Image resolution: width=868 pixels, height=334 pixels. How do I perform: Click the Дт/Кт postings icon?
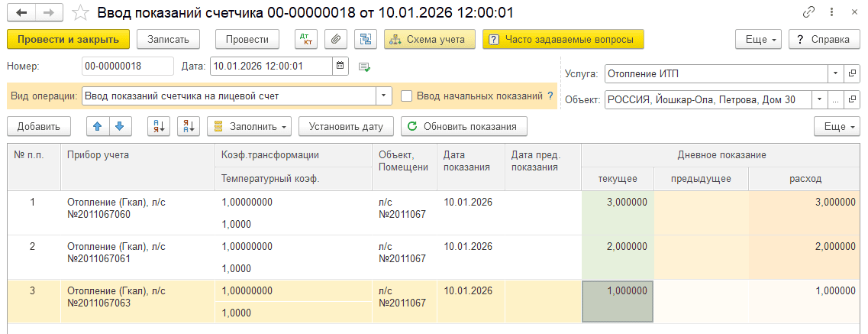pos(306,39)
